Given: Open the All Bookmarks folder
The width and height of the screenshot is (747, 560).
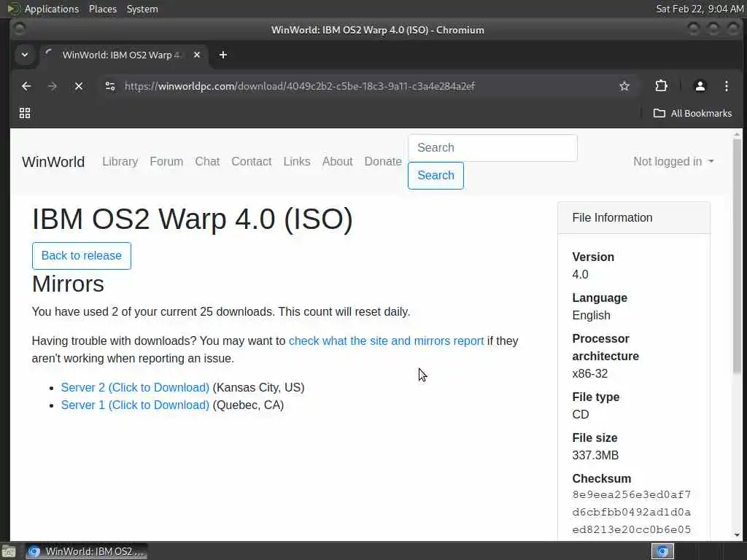Looking at the screenshot, I should click(693, 113).
